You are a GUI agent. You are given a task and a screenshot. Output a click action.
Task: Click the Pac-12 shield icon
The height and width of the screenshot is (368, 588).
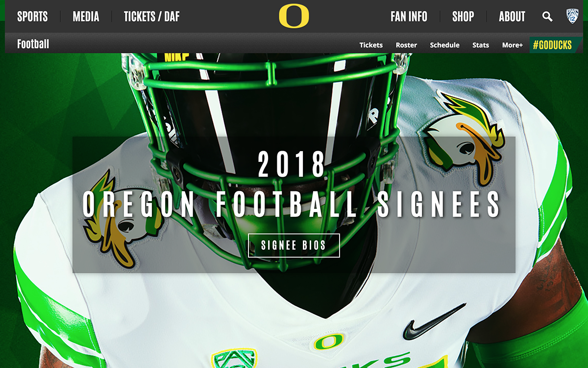[572, 16]
